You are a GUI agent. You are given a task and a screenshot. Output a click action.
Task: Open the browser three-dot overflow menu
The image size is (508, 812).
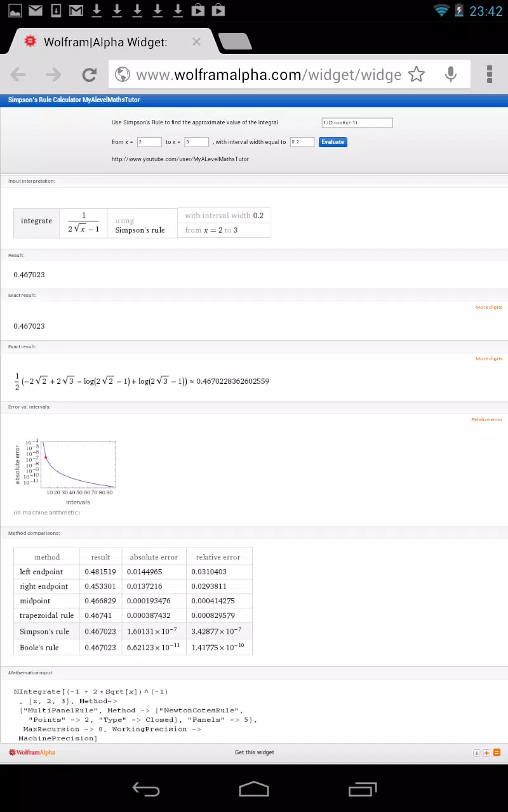coord(490,74)
